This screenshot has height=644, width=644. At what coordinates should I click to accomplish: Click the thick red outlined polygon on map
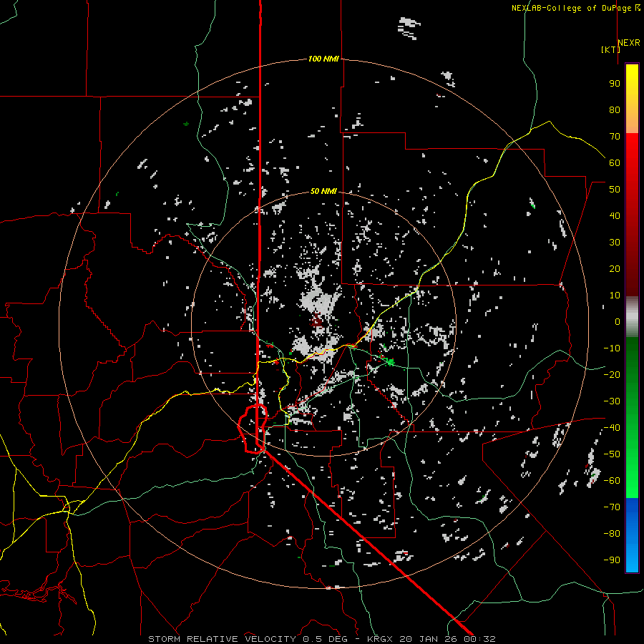pos(253,429)
